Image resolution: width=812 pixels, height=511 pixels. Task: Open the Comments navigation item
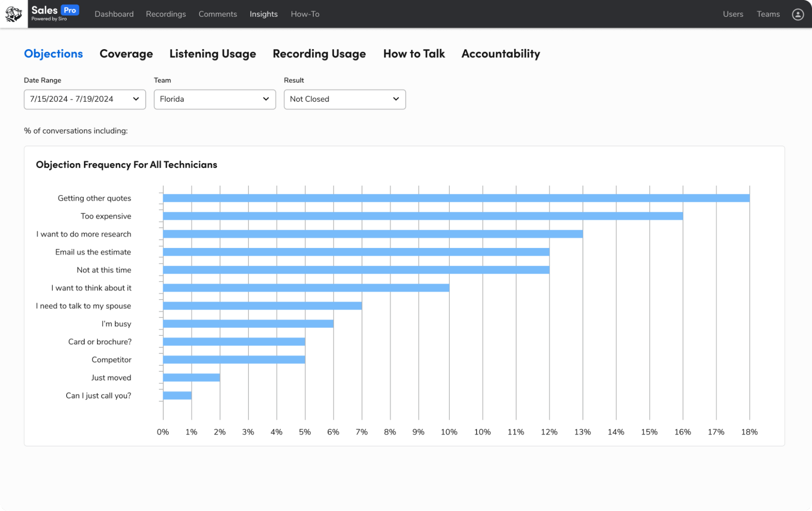(x=218, y=14)
